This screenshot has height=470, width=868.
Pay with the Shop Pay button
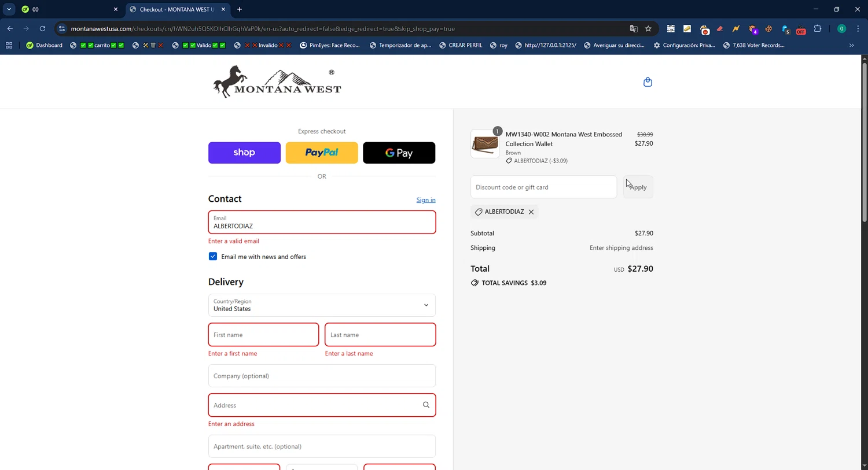(244, 153)
